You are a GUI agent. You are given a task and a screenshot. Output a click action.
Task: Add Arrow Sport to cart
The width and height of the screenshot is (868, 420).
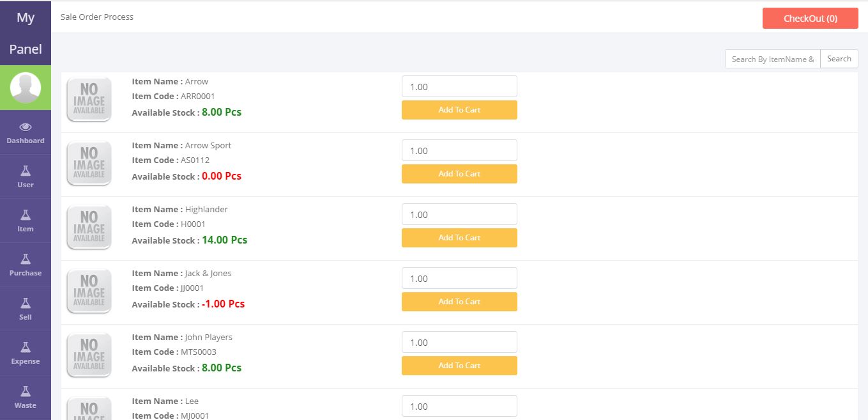[x=459, y=174]
